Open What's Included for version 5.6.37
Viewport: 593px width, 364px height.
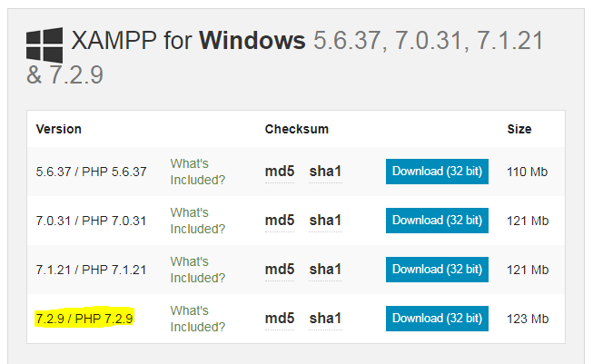197,172
